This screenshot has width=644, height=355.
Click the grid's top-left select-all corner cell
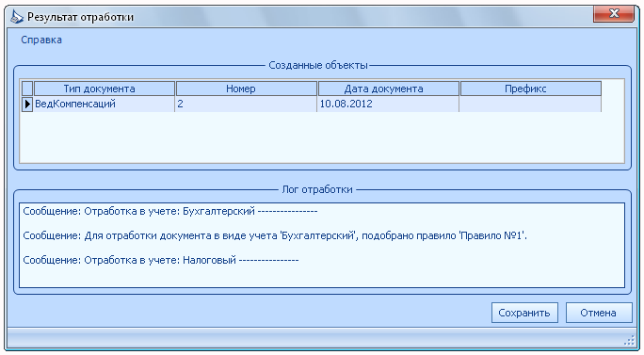[x=27, y=89]
